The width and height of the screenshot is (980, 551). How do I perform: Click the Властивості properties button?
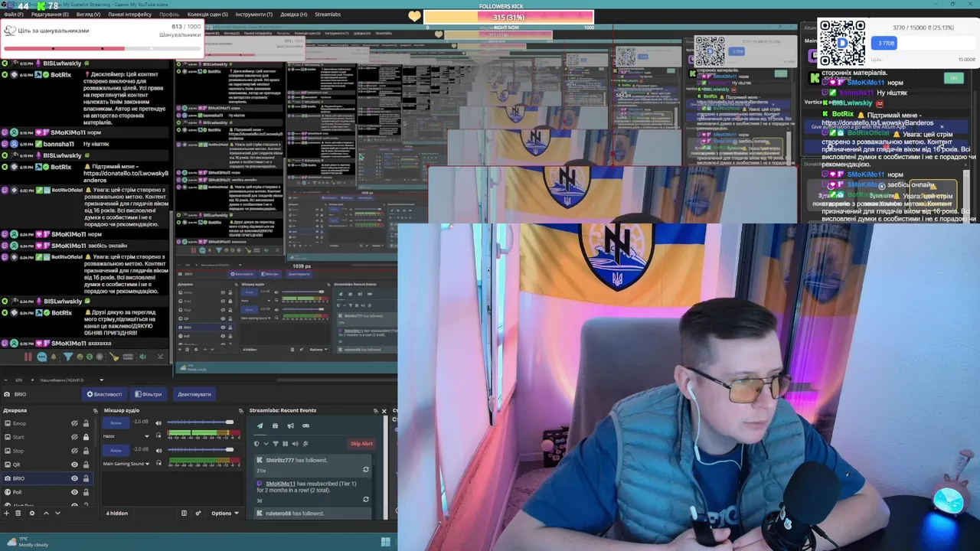pos(104,394)
